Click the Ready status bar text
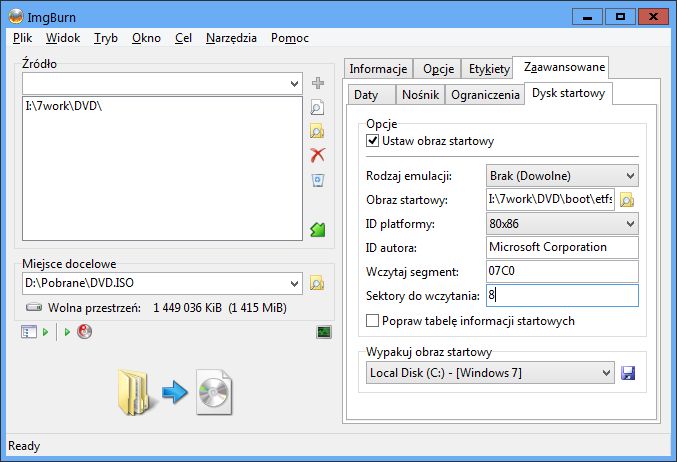The height and width of the screenshot is (462, 677). (x=24, y=446)
